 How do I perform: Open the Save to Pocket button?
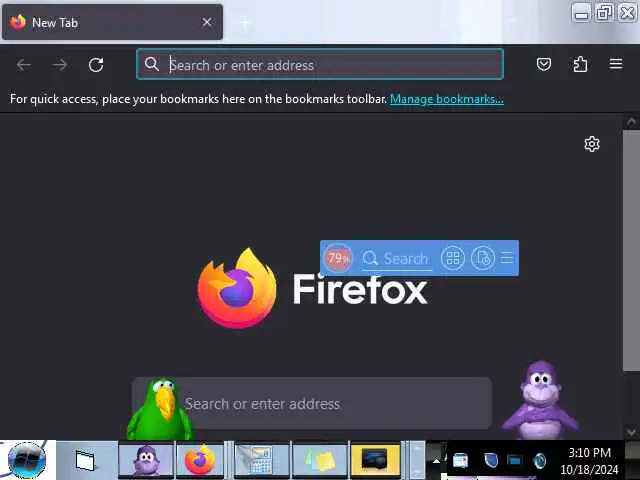[x=544, y=64]
